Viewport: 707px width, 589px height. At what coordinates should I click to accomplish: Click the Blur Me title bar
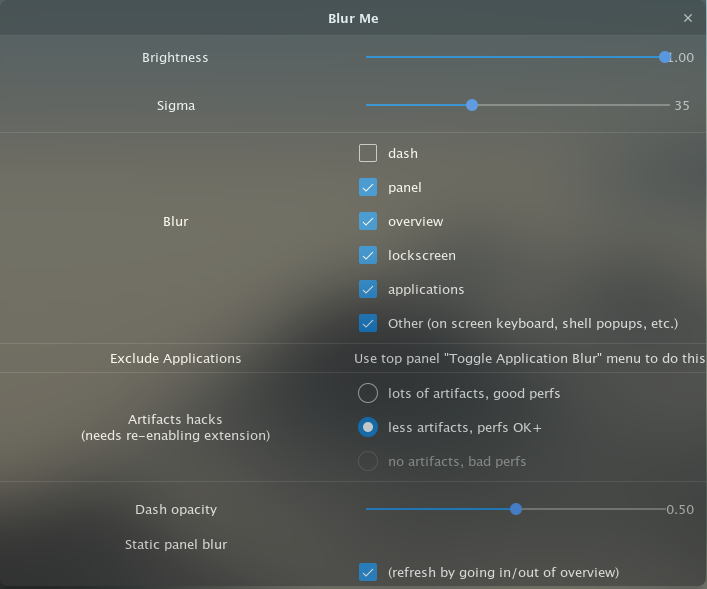(353, 18)
